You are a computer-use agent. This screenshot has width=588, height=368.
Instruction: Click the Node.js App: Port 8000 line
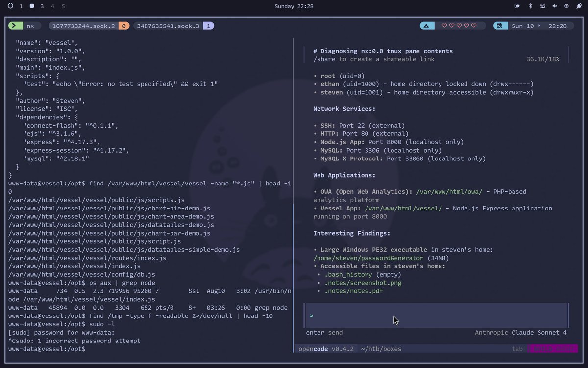(389, 142)
